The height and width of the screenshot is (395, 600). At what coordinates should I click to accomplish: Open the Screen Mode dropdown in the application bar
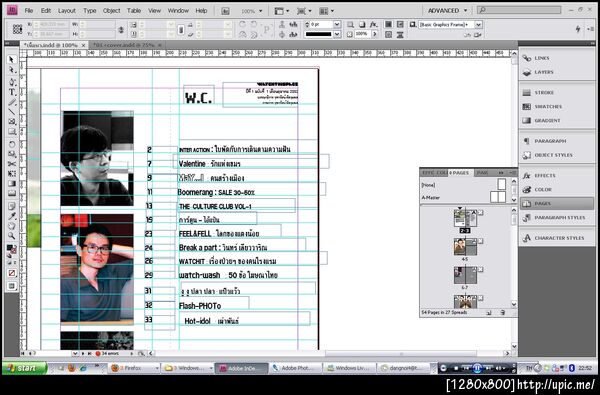[x=304, y=11]
